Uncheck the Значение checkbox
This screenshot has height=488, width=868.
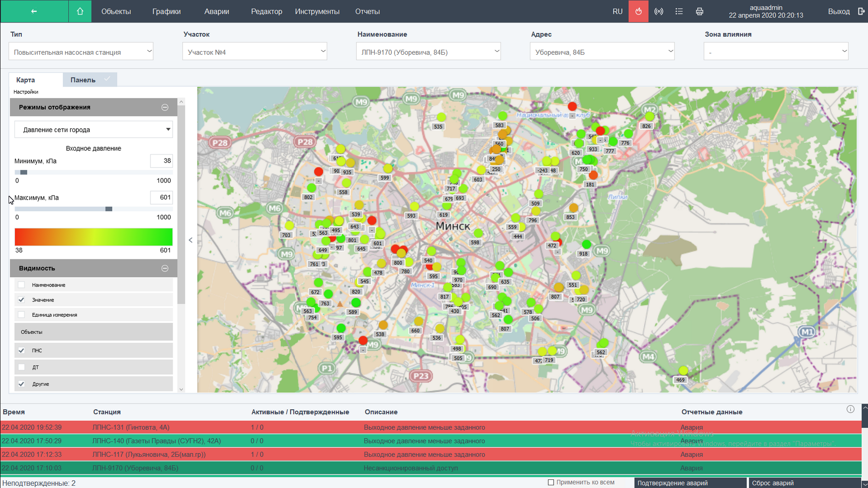(x=21, y=300)
